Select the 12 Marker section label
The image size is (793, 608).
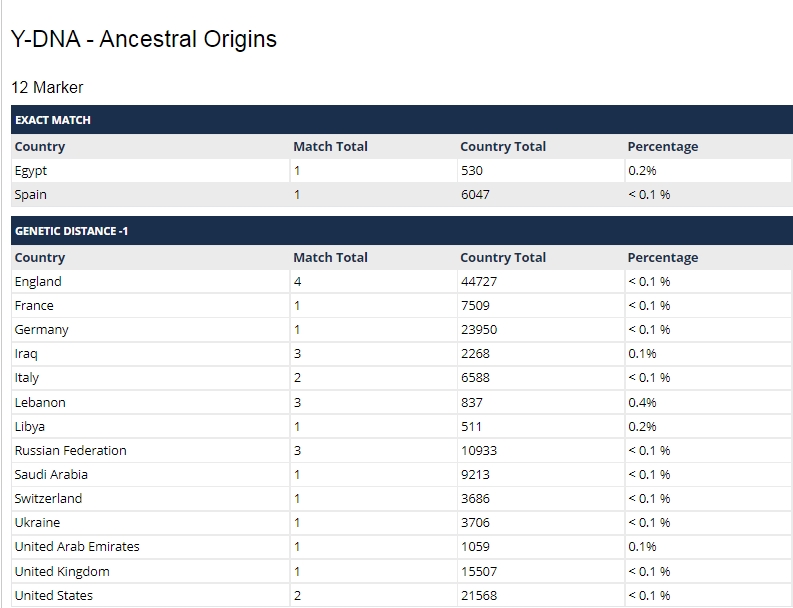coord(47,88)
